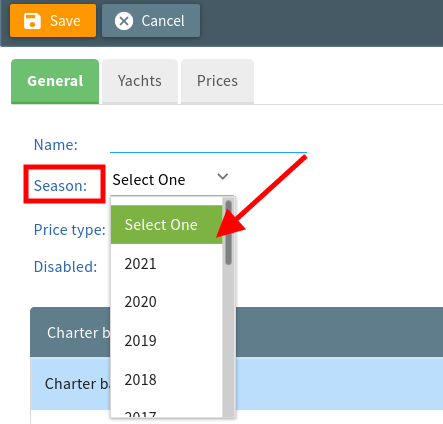Pick 2018 in the season list
443x424 pixels.
pyautogui.click(x=167, y=379)
